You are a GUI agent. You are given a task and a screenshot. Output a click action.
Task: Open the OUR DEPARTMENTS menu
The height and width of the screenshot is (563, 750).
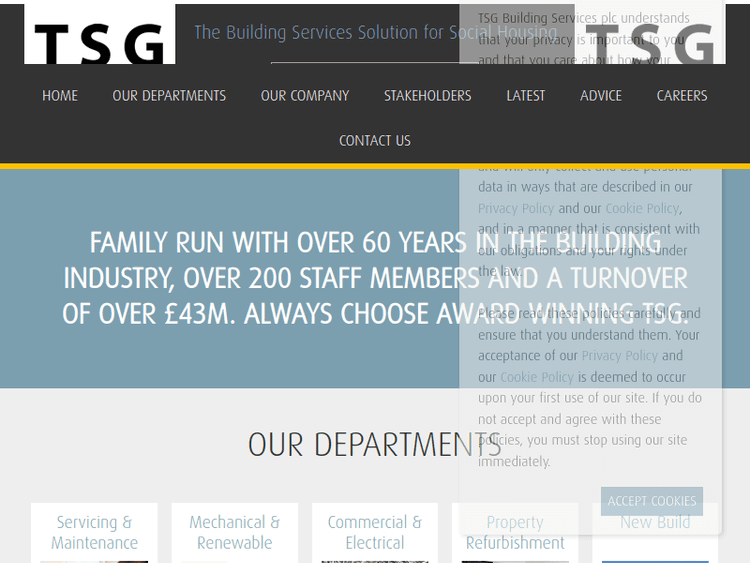pyautogui.click(x=169, y=96)
